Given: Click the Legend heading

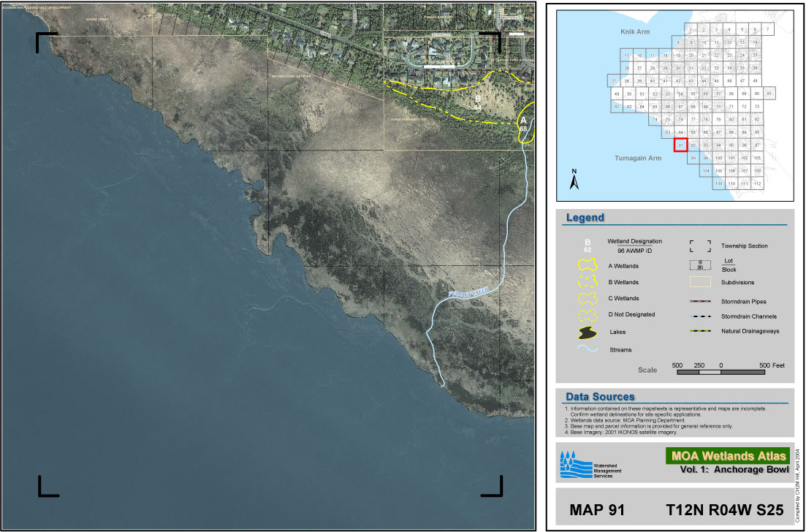Looking at the screenshot, I should click(585, 218).
